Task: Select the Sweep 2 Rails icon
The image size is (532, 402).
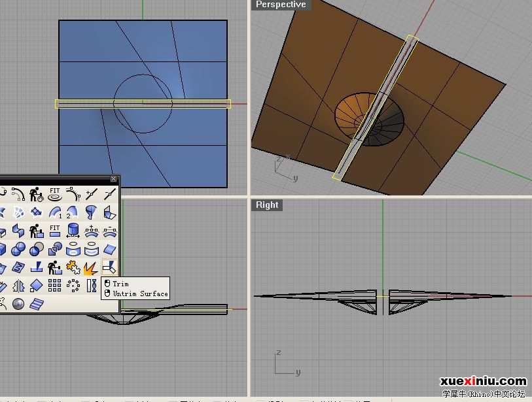Action: click(73, 212)
